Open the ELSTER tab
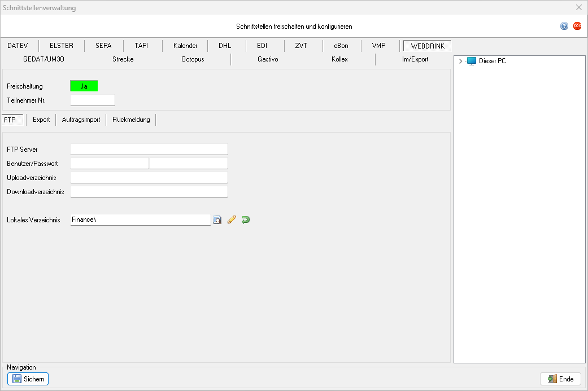Viewport: 588px width, 391px height. [62, 46]
